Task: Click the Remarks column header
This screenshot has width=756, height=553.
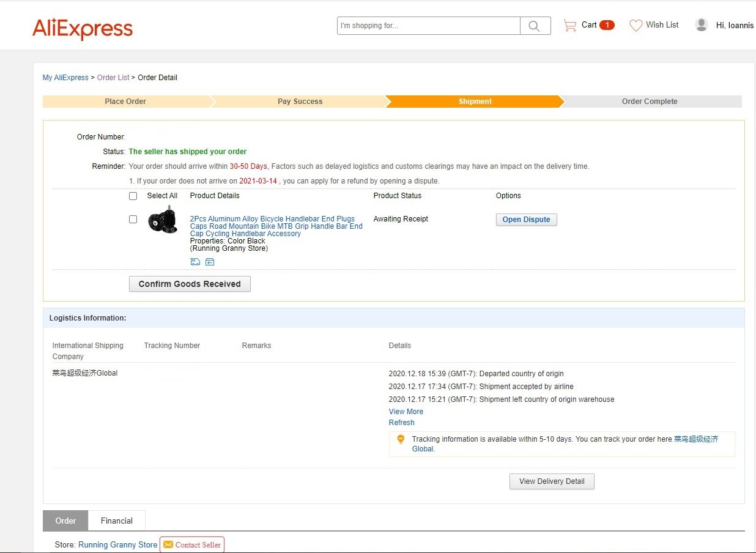Action: click(256, 346)
